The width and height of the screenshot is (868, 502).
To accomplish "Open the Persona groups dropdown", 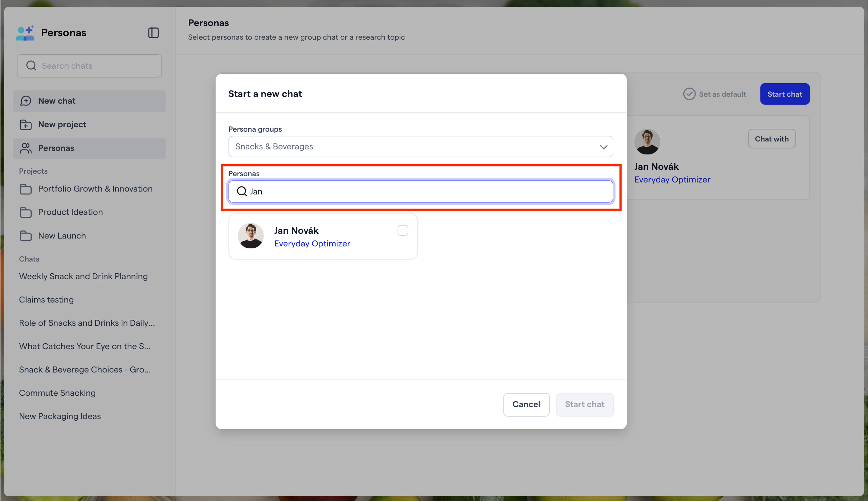I will click(x=421, y=147).
